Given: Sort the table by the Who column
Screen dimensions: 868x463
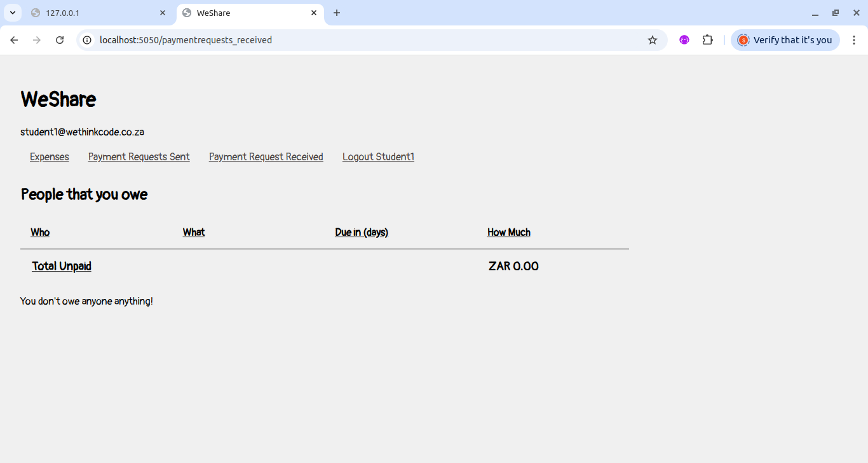Looking at the screenshot, I should [40, 232].
